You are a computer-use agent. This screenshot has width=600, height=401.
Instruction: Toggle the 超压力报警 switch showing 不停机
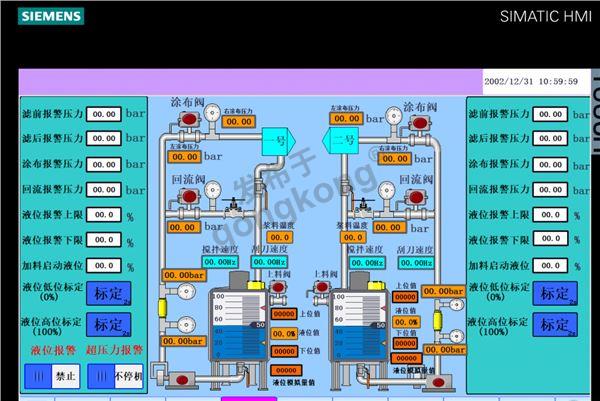[x=115, y=376]
